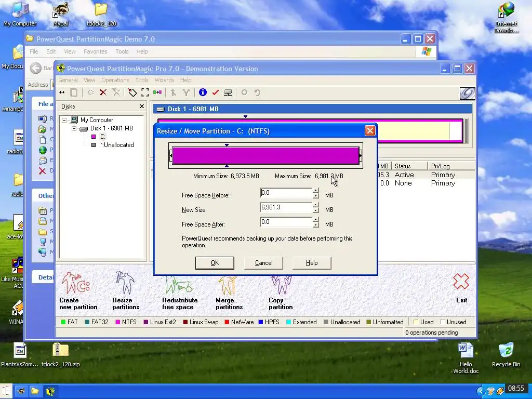Click the Hello World.doc desktop icon

[x=466, y=358]
